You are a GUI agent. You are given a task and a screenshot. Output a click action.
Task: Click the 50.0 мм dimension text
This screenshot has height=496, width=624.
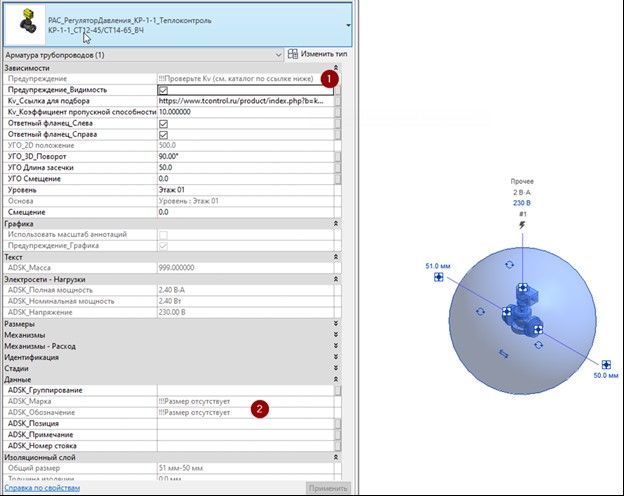pos(606,375)
